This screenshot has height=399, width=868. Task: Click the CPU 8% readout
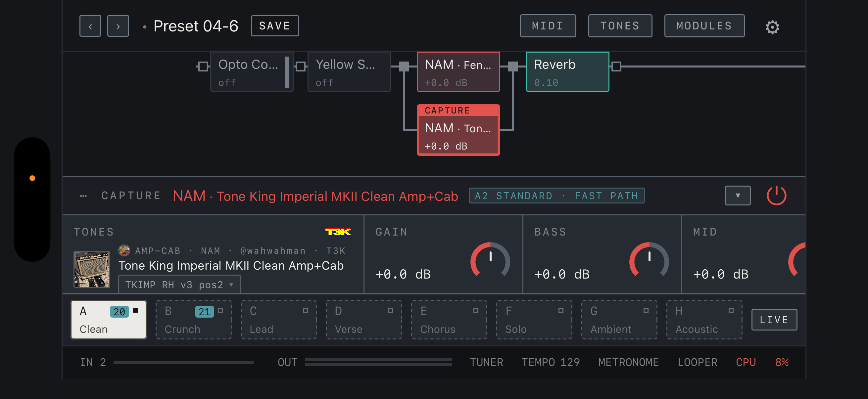762,362
